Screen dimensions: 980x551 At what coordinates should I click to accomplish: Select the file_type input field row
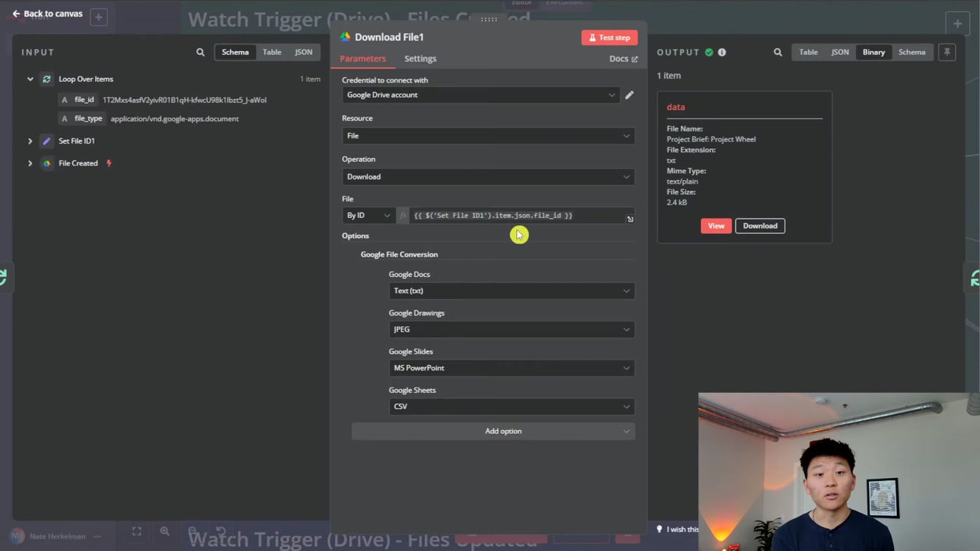click(x=149, y=119)
